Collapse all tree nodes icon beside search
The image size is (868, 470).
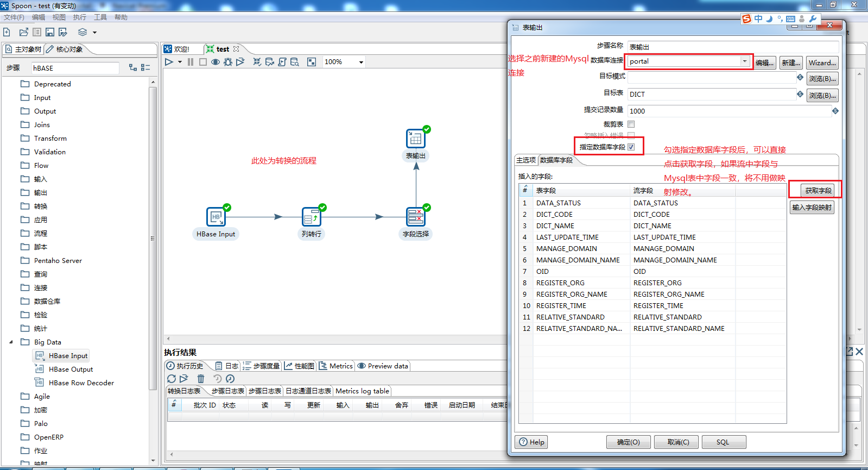pyautogui.click(x=145, y=67)
